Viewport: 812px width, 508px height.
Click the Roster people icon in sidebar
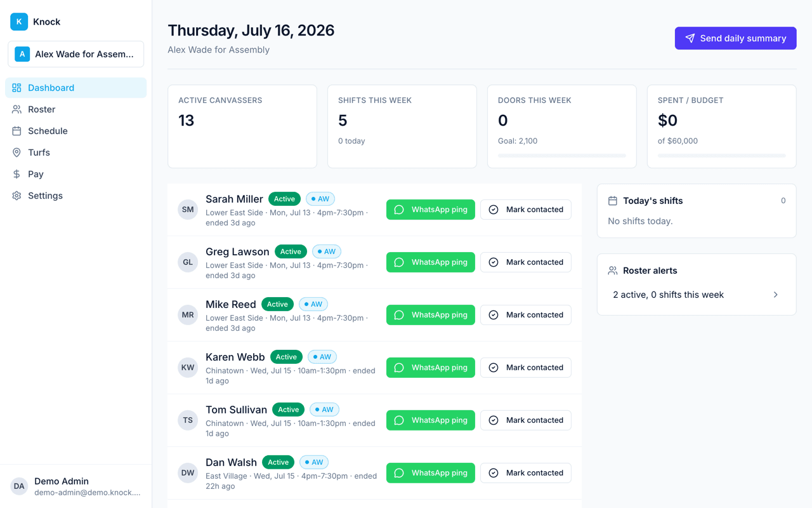click(16, 109)
